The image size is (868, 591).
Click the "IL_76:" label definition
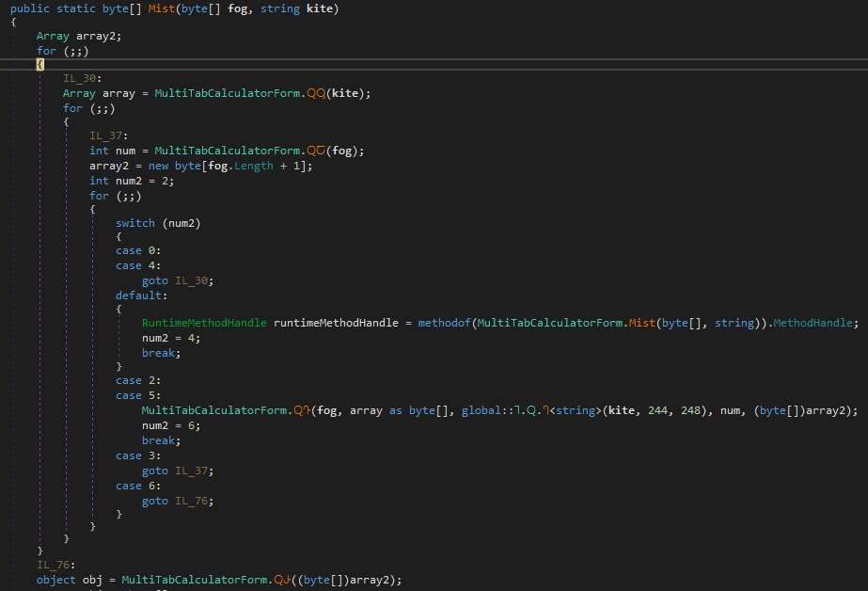pyautogui.click(x=55, y=565)
